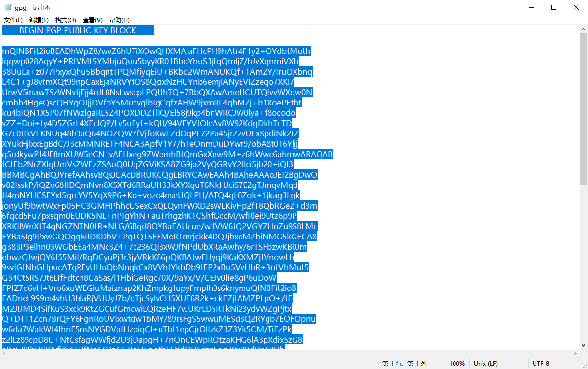Click the Notepad app icon in title bar
Viewport: 588px width, 369px height.
click(8, 7)
